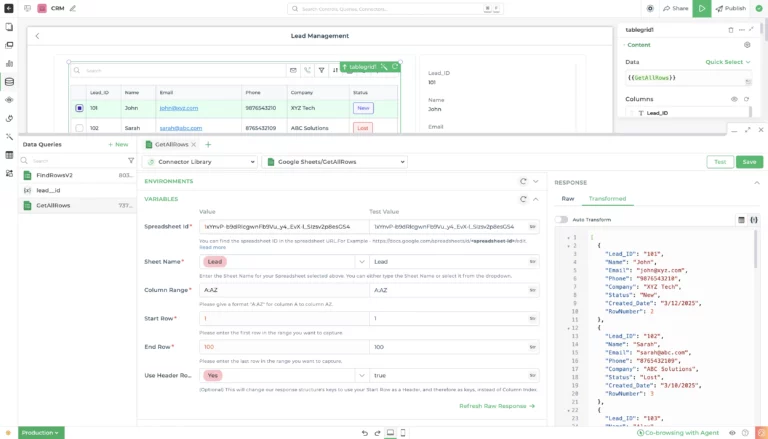Switch to the Raw response tab

[568, 199]
